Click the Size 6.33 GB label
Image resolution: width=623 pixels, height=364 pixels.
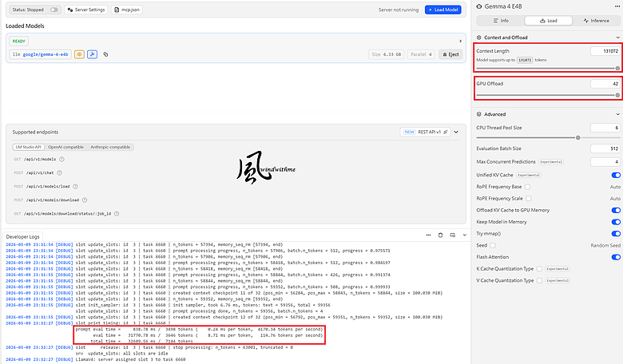tap(387, 54)
